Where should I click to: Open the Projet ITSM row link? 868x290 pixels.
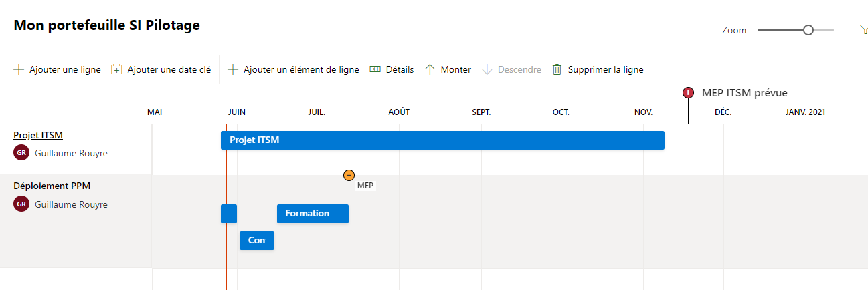pyautogui.click(x=38, y=135)
